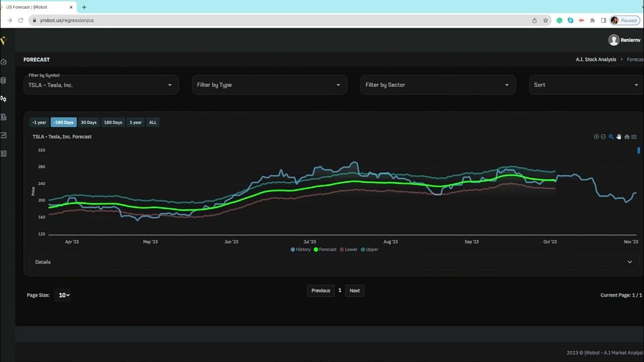Click the blue scroll handle at chart right
The height and width of the screenshot is (362, 644).
[x=639, y=150]
